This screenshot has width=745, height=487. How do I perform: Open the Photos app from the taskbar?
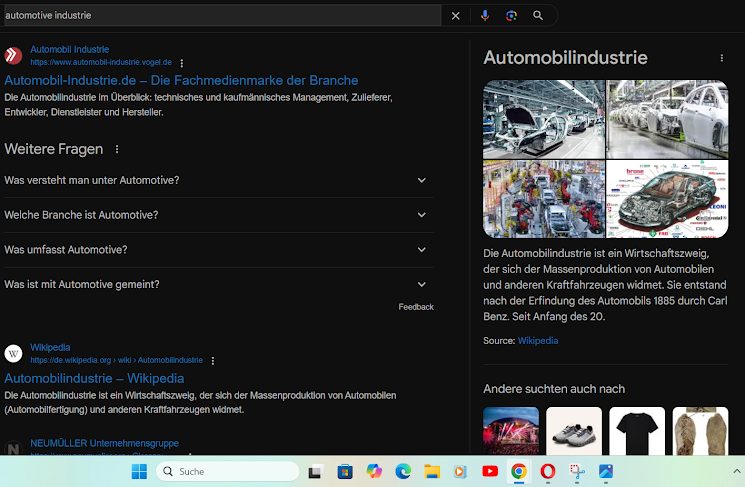[606, 471]
